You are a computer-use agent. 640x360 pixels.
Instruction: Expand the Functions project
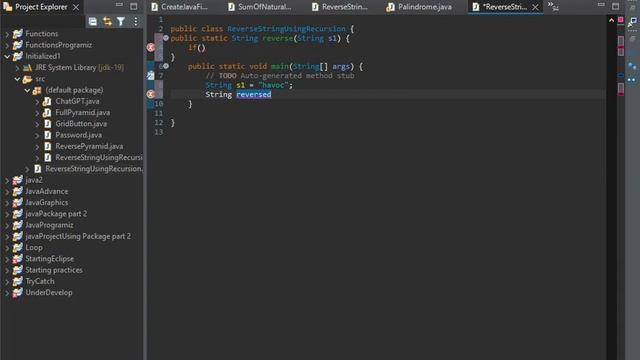(7, 34)
